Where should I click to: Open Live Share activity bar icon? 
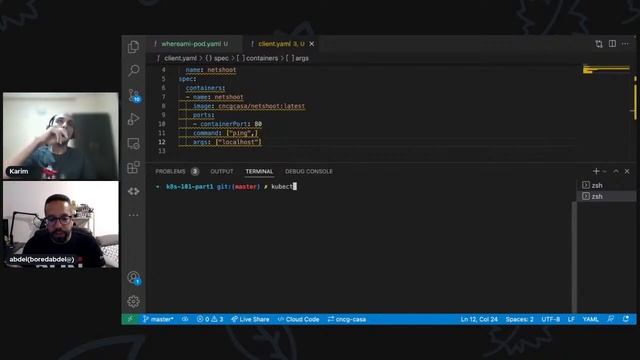pyautogui.click(x=133, y=191)
